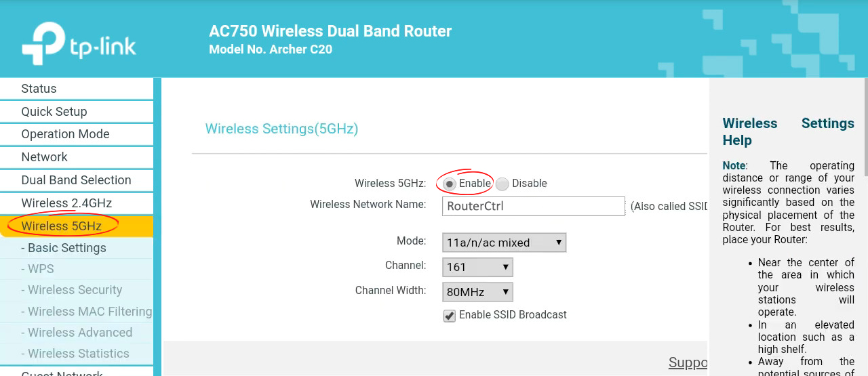The height and width of the screenshot is (376, 868).
Task: Click the Wireless Network Name input field
Action: pos(533,207)
